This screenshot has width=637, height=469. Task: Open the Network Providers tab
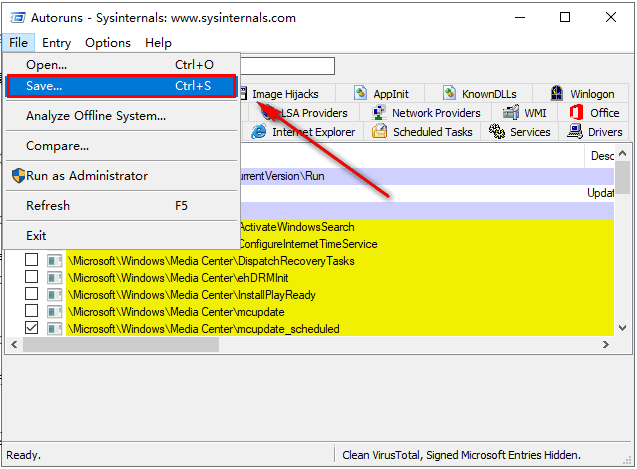[425, 113]
